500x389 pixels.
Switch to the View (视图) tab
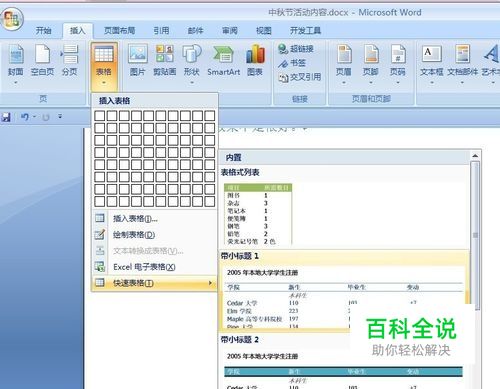[264, 31]
